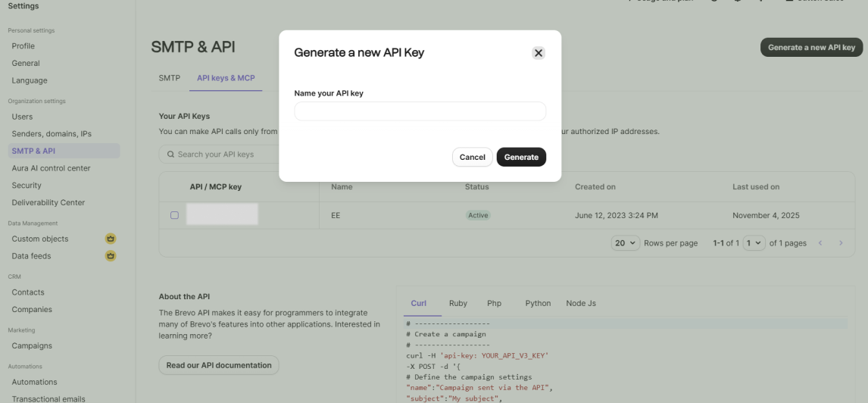Show the Python code example tab

(x=538, y=303)
